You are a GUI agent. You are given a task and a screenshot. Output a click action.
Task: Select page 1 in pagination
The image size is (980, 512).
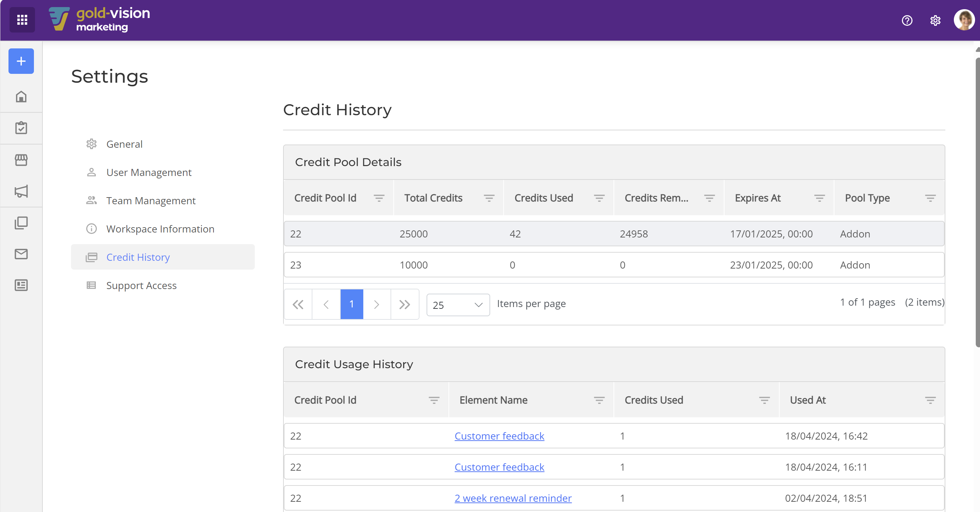(x=352, y=304)
